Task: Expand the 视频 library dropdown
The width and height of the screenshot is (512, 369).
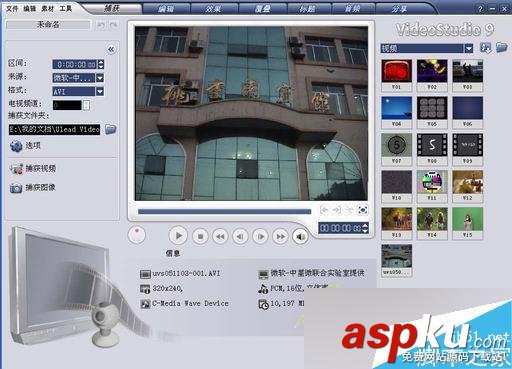Action: [x=469, y=49]
